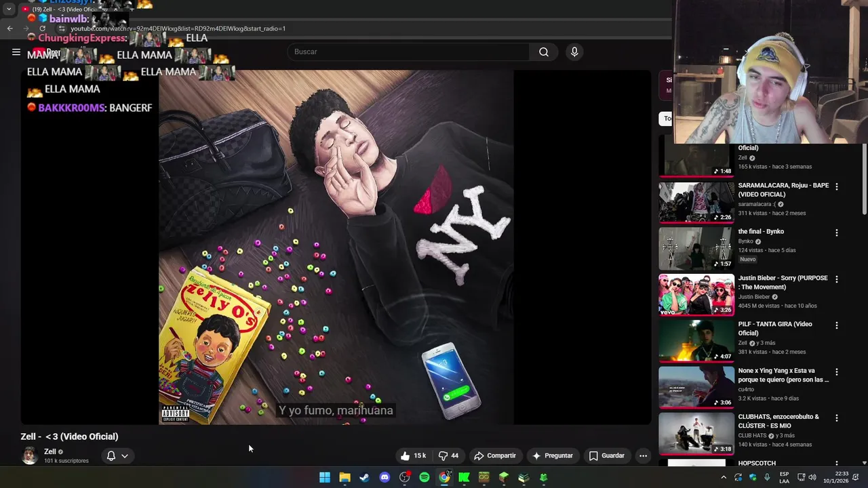Dislike the video with 44
Viewport: 868px width, 488px height.
pos(448,455)
